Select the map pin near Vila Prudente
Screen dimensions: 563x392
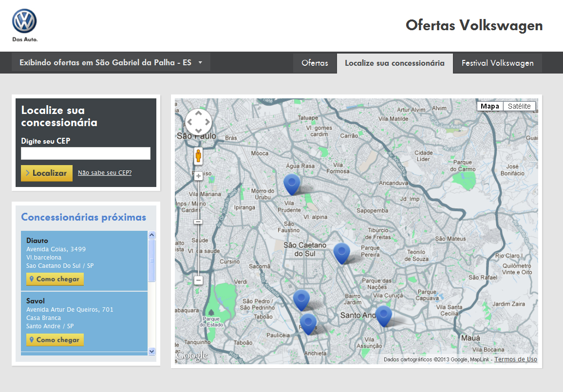tap(292, 185)
